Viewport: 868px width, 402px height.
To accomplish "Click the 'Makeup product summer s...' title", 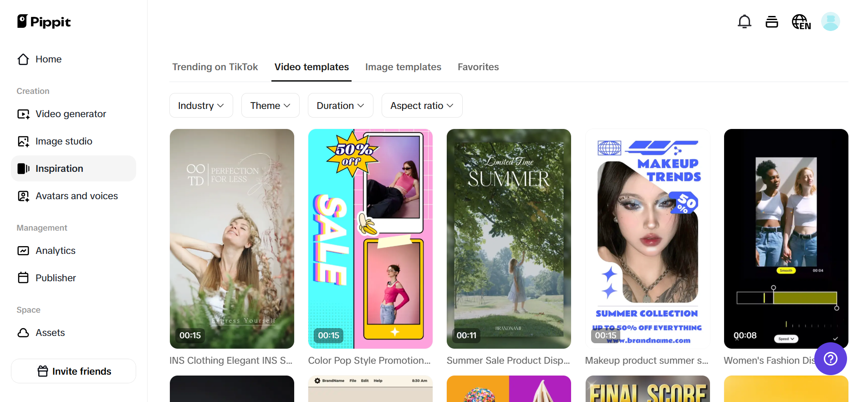I will tap(647, 361).
